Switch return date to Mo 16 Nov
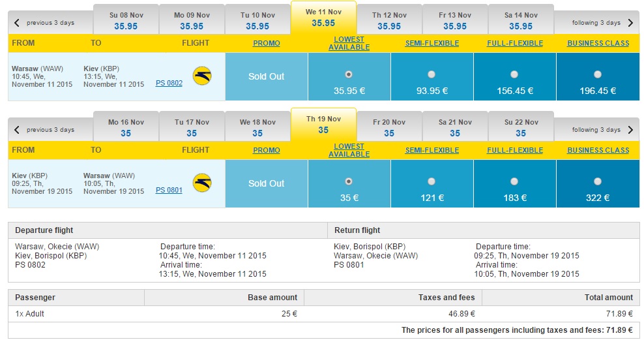The height and width of the screenshot is (340, 644). tap(126, 127)
